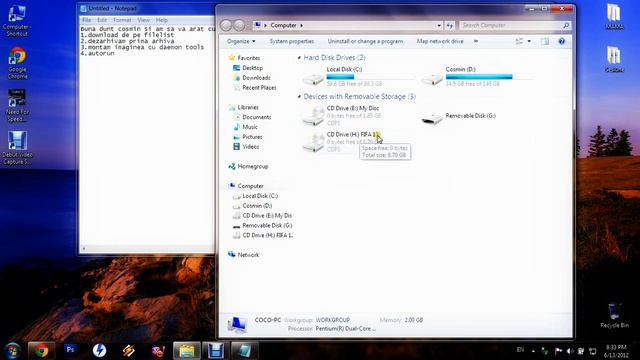Open CD Drive (H:) FIFA icon
The width and height of the screenshot is (640, 360).
[313, 142]
